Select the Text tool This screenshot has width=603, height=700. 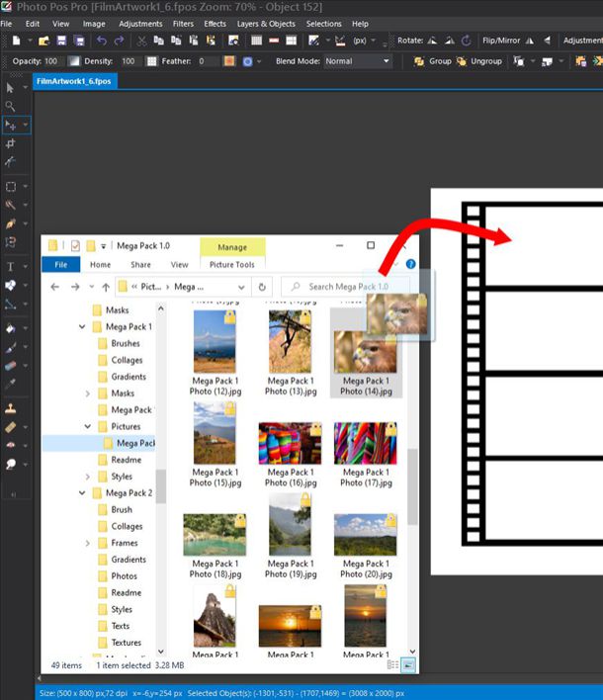10,267
